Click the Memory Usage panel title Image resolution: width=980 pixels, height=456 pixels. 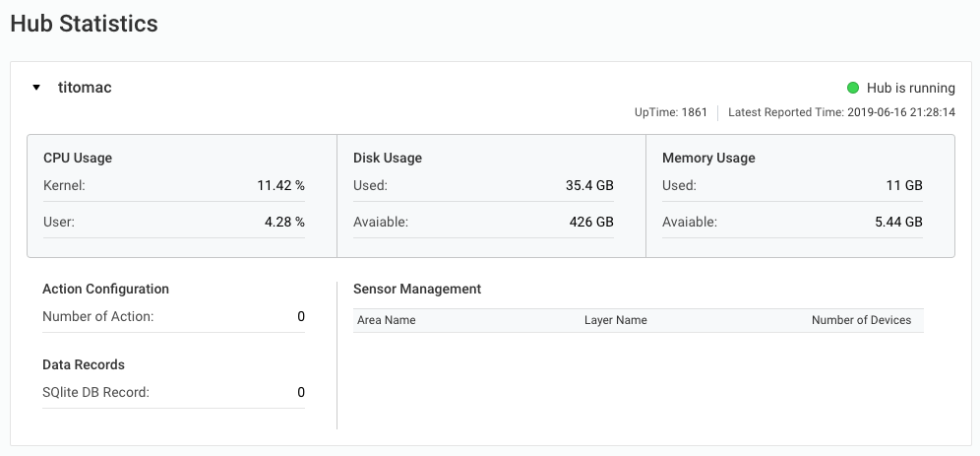pyautogui.click(x=708, y=158)
